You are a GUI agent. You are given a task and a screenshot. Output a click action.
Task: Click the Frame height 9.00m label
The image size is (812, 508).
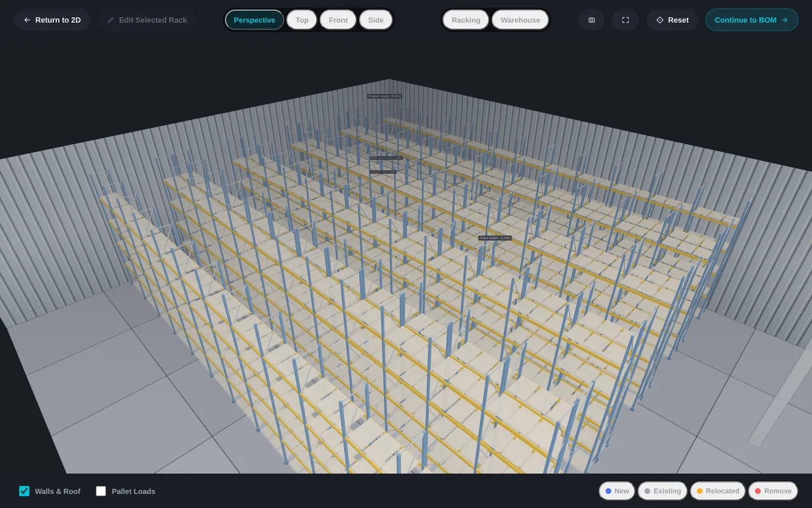tap(384, 96)
